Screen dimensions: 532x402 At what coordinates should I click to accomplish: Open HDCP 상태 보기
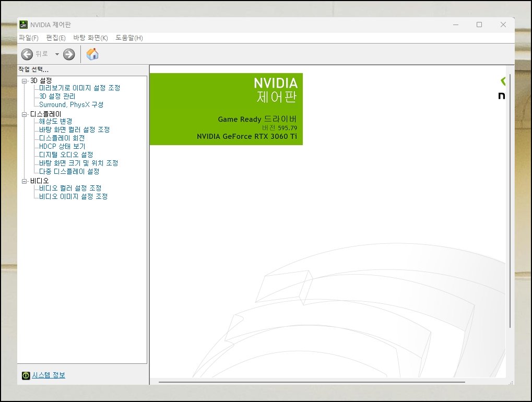[62, 146]
